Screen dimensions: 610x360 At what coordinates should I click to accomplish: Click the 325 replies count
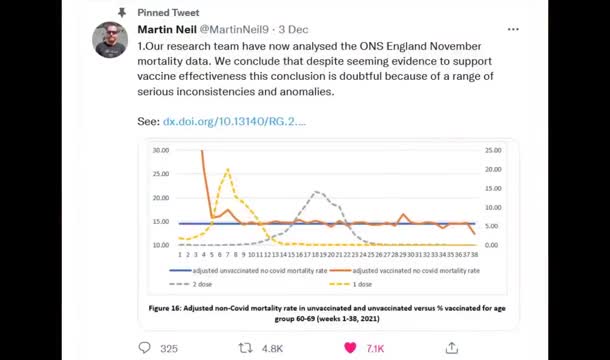tap(169, 348)
